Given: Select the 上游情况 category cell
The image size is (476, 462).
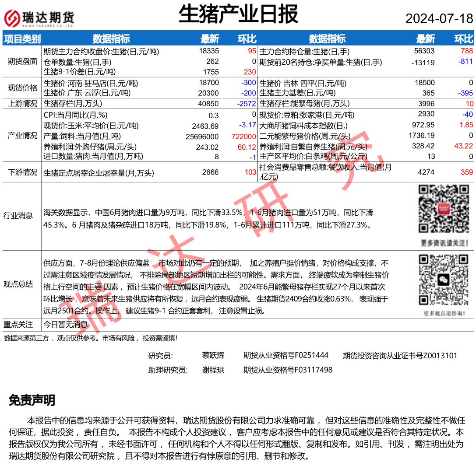Looking at the screenshot, I should click(x=22, y=104).
